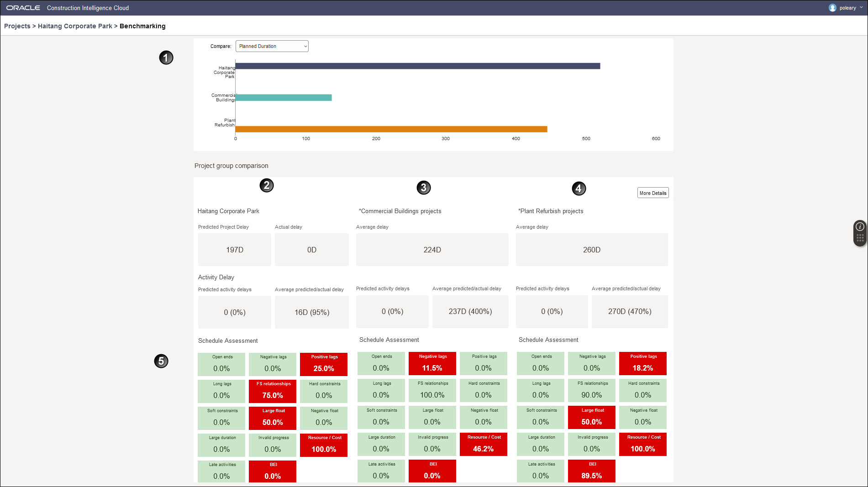The width and height of the screenshot is (868, 487).
Task: Open Haitang Corporate Park breadcrumb
Action: 75,26
